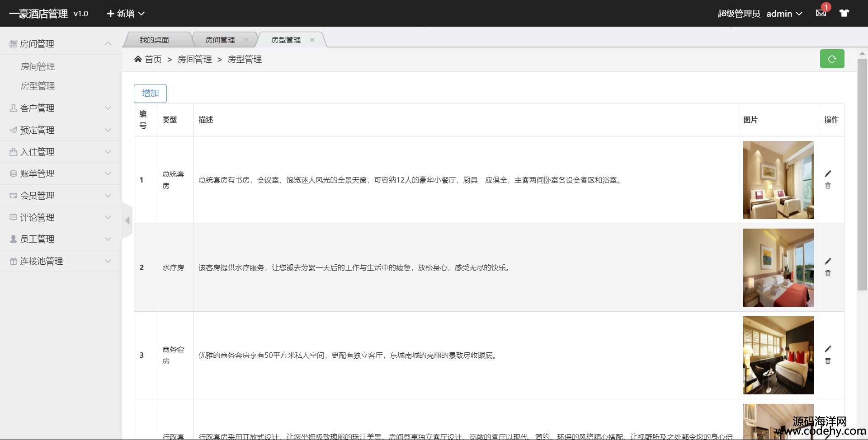Click the 连接池管理 gift icon
The width and height of the screenshot is (868, 440).
coord(14,261)
